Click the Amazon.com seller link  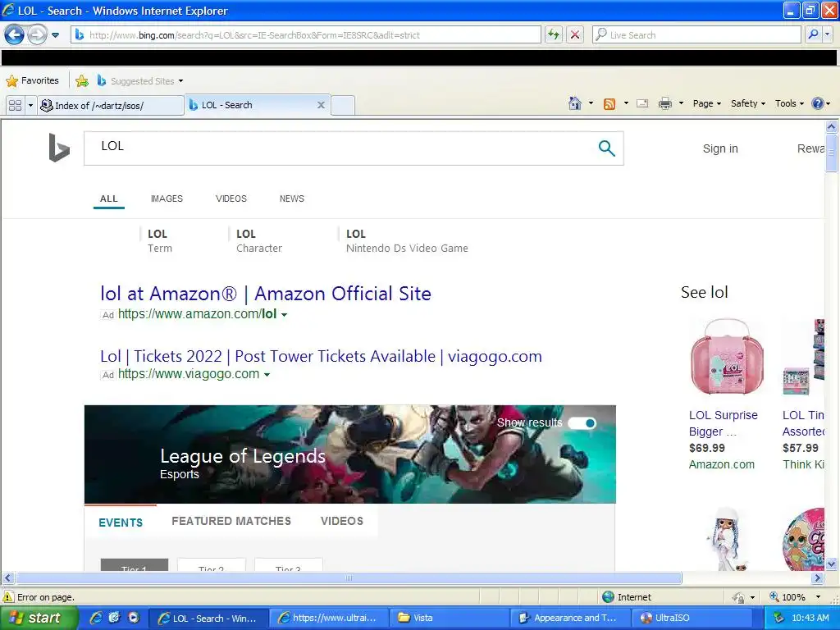coord(722,464)
